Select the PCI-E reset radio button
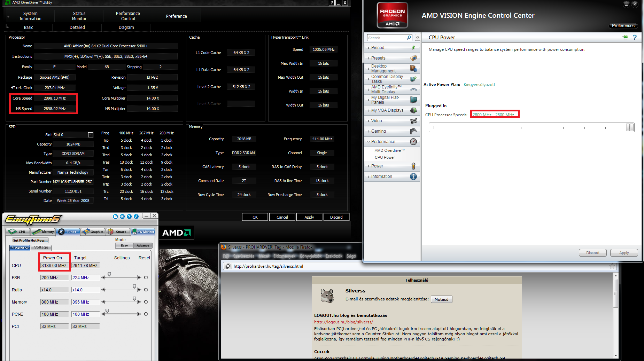Screen dimensions: 644x361 click(146, 314)
